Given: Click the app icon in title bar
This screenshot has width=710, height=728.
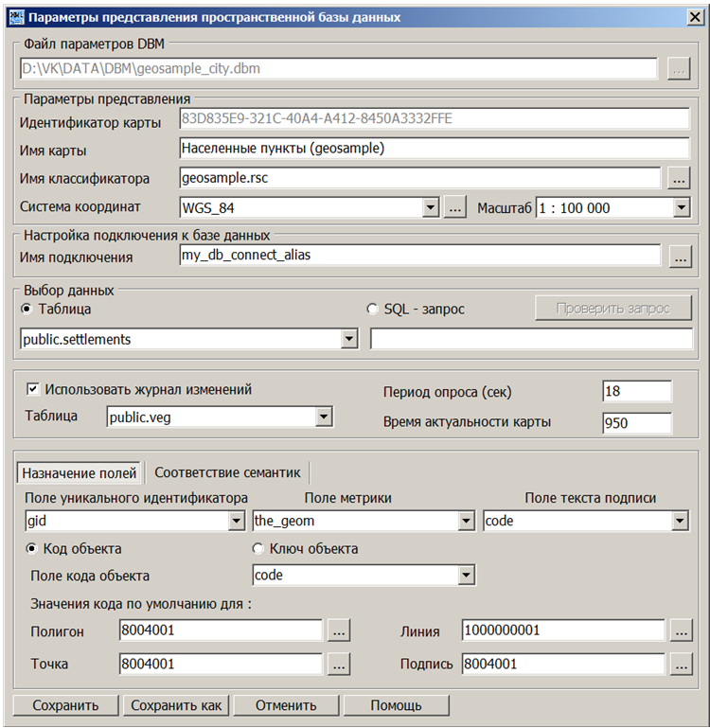Looking at the screenshot, I should coord(13,17).
